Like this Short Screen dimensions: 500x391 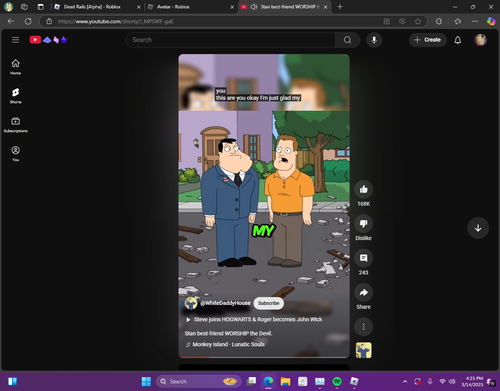tap(363, 189)
